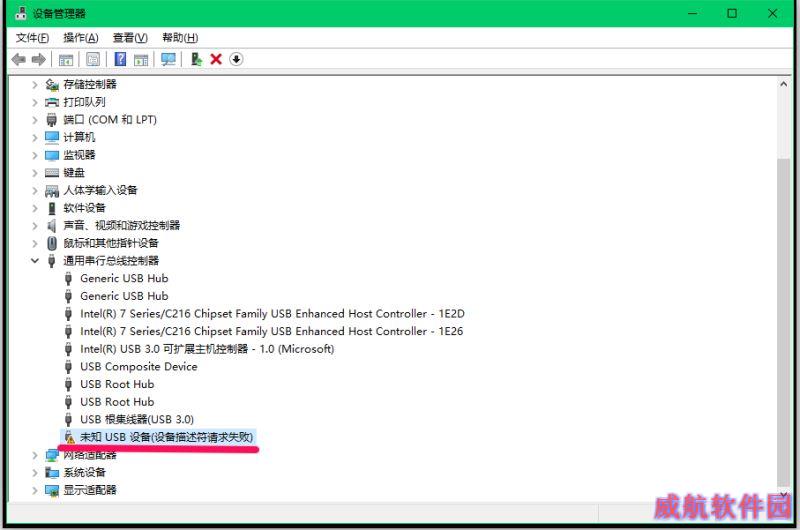Click the blue Help question-mark icon
The height and width of the screenshot is (530, 800).
tap(120, 59)
